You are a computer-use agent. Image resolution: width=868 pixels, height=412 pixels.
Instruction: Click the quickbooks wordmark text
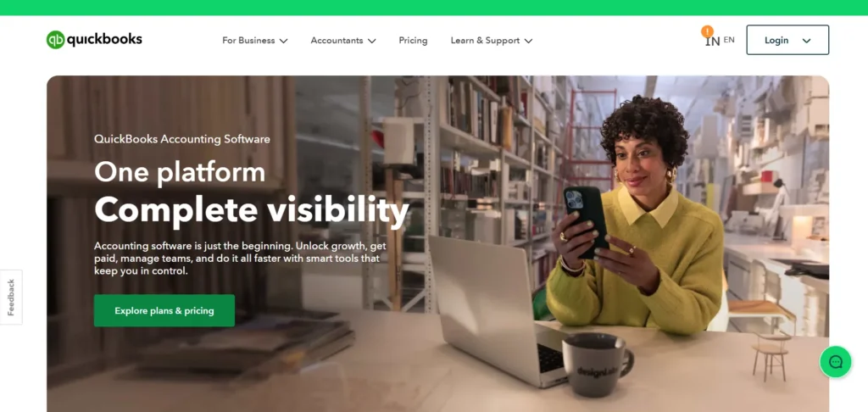click(104, 39)
